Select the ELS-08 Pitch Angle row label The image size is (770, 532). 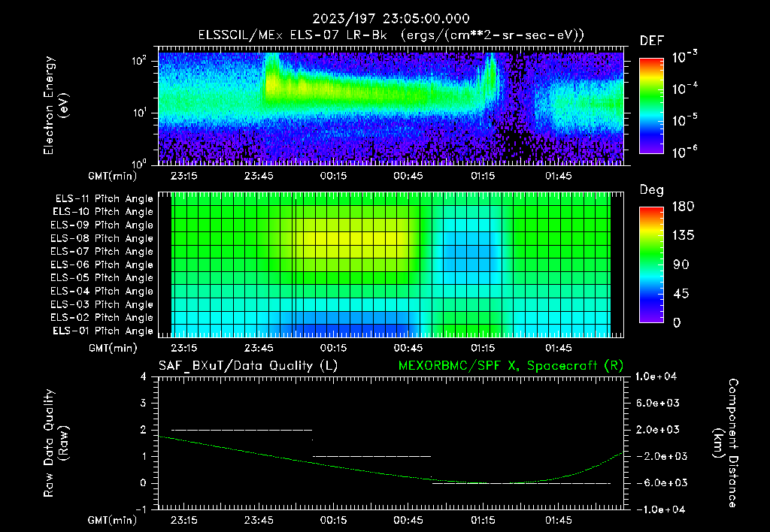tap(102, 238)
